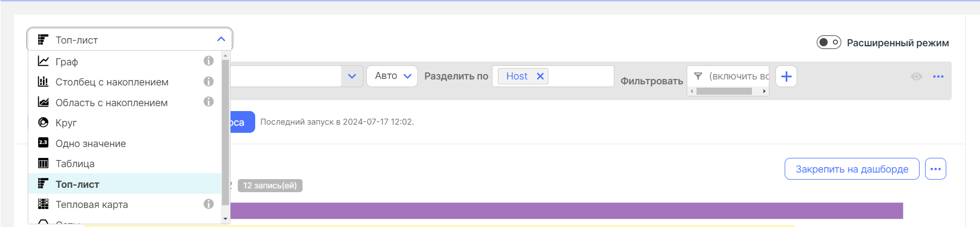Expand the dropdown chevron left of Авто
This screenshot has width=980, height=227.
click(352, 76)
